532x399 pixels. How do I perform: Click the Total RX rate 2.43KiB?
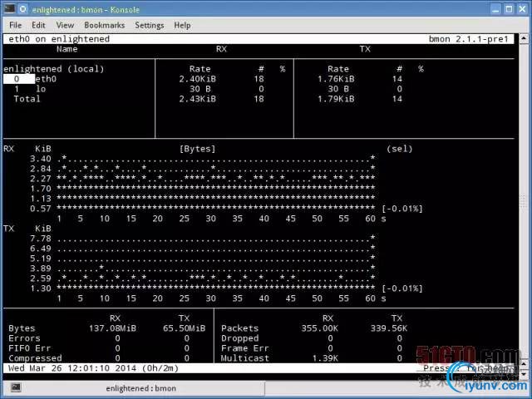(x=198, y=99)
